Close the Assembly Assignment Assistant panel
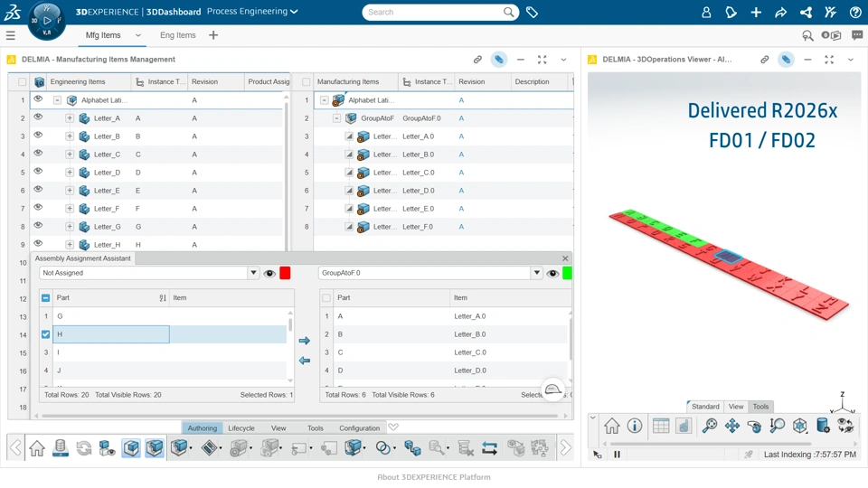 click(565, 258)
